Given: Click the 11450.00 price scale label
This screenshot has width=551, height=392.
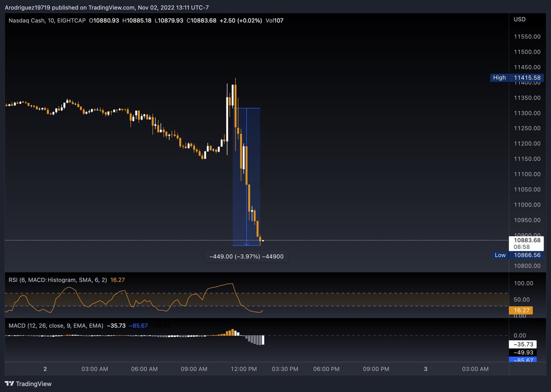Looking at the screenshot, I should click(x=527, y=67).
